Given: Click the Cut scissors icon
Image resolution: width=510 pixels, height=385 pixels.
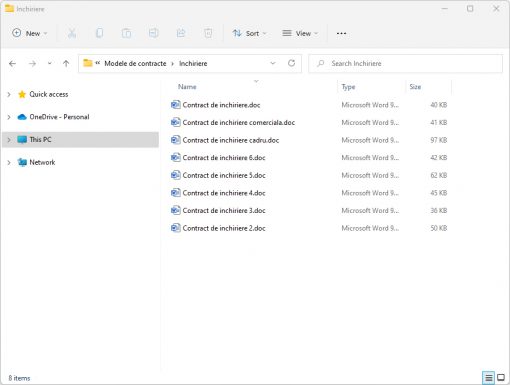Looking at the screenshot, I should [72, 33].
